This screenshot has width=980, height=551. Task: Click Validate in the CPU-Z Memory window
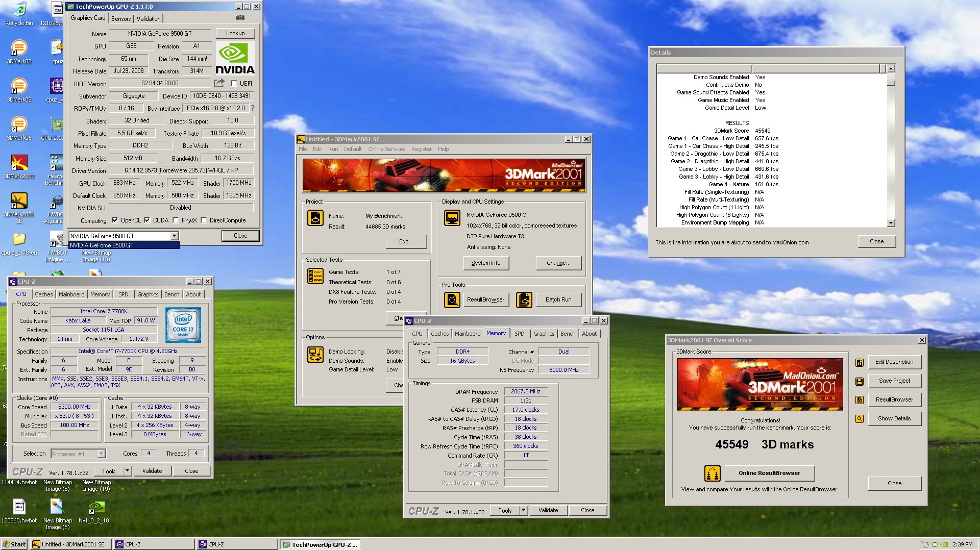click(x=548, y=510)
